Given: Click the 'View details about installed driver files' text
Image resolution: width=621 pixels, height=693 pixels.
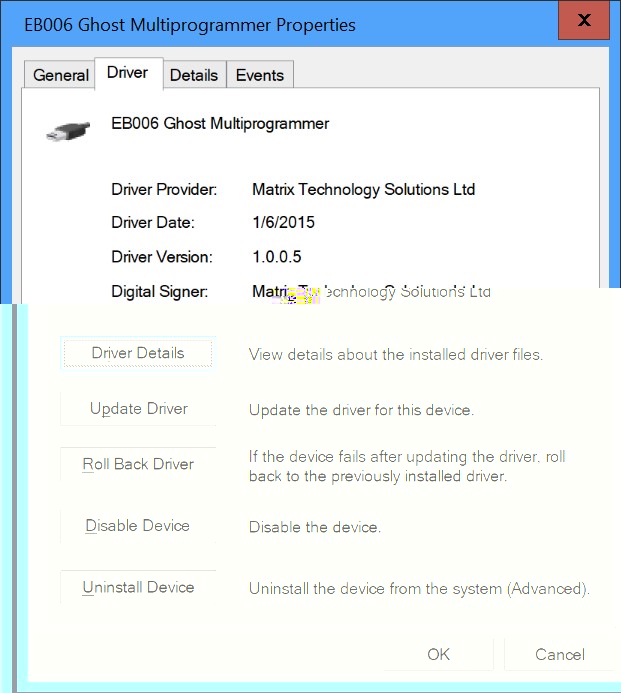Looking at the screenshot, I should tap(396, 354).
